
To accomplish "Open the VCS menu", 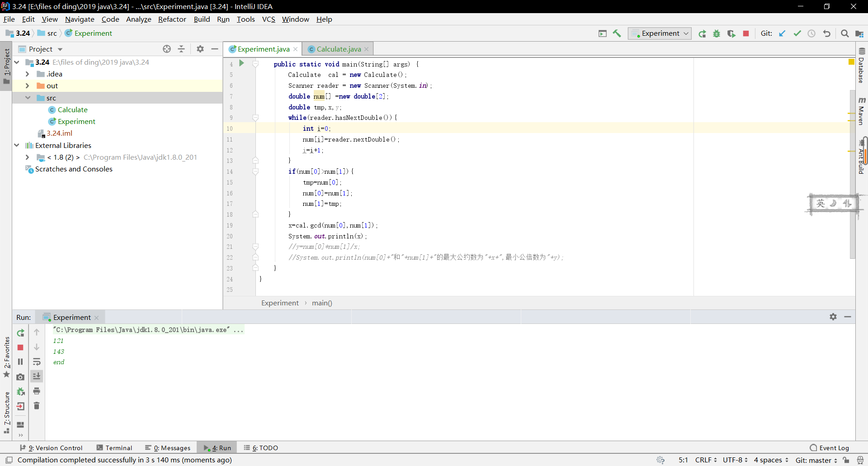I will pos(269,19).
